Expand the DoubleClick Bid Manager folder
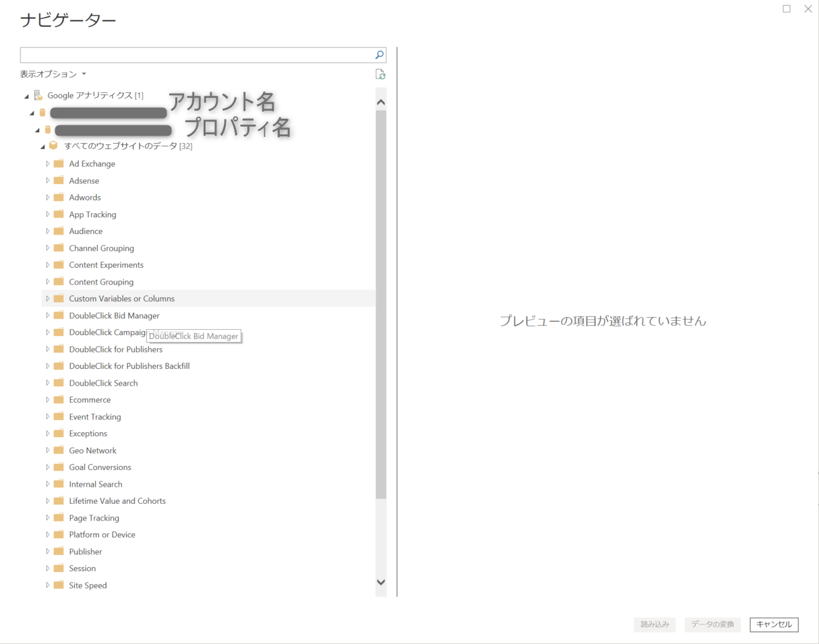 (x=48, y=316)
